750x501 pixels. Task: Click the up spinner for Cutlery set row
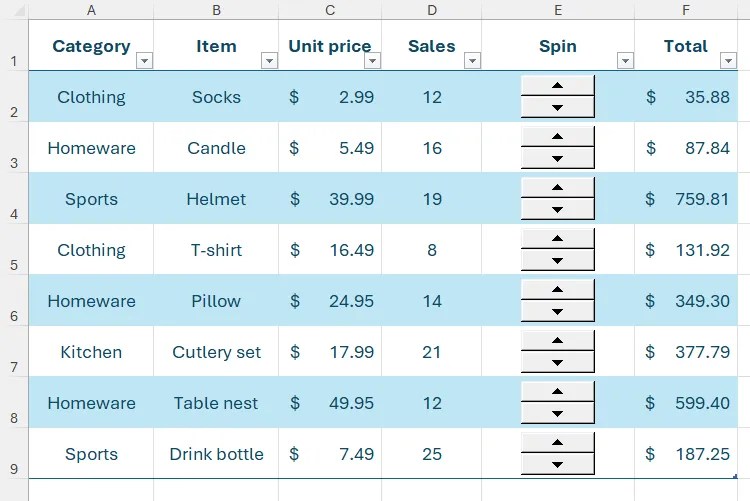click(558, 341)
